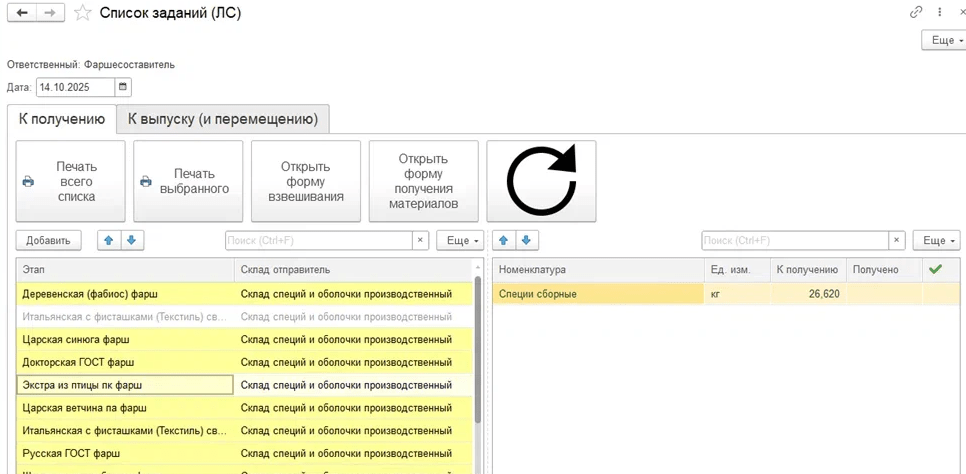This screenshot has height=474, width=966.
Task: Click into the right-hand search field
Action: click(x=795, y=241)
